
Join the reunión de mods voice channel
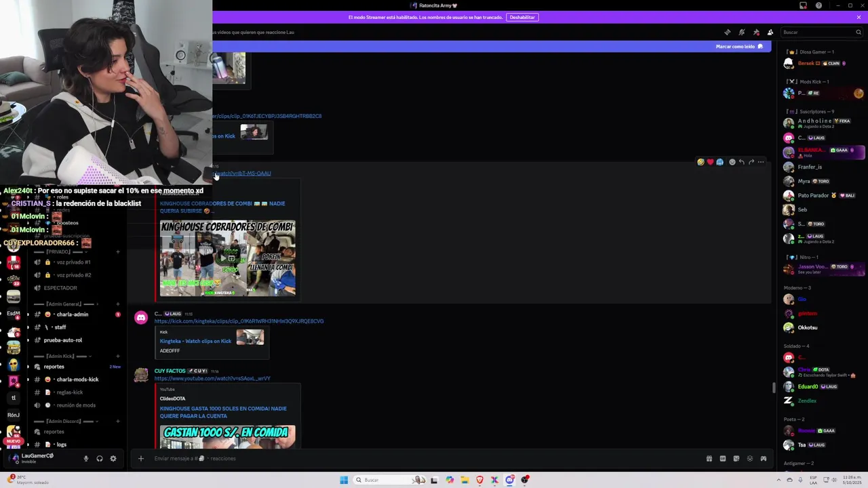(x=77, y=405)
